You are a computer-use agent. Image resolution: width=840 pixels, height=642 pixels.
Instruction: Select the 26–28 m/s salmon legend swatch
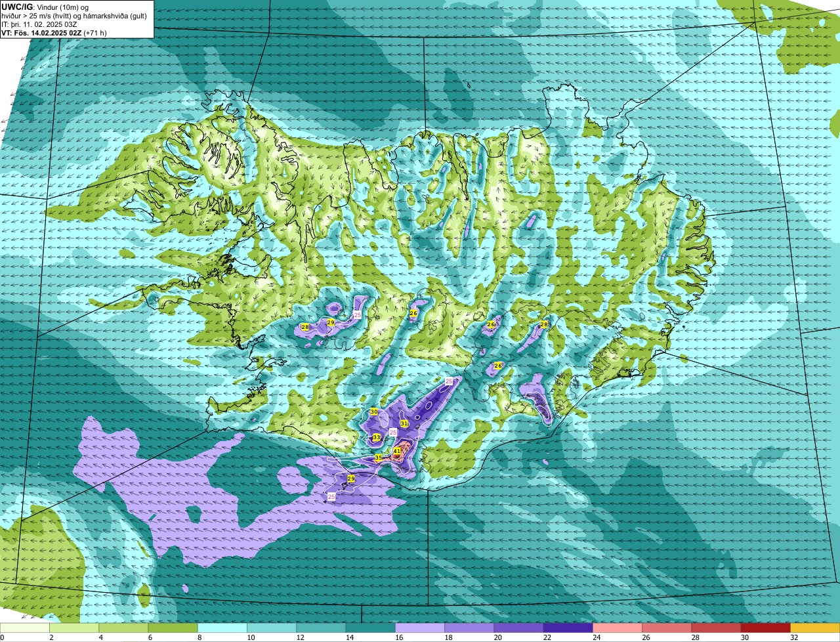[667, 628]
